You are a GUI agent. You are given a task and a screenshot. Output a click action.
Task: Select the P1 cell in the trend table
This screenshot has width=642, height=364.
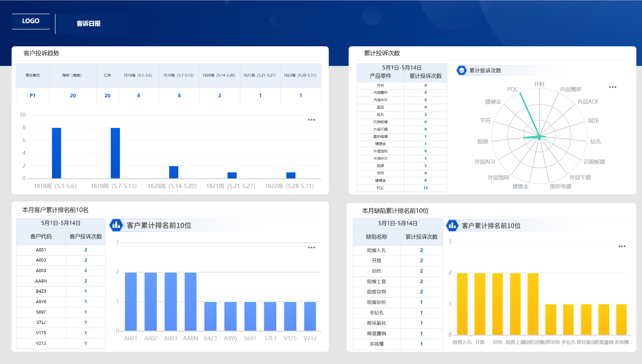click(32, 96)
